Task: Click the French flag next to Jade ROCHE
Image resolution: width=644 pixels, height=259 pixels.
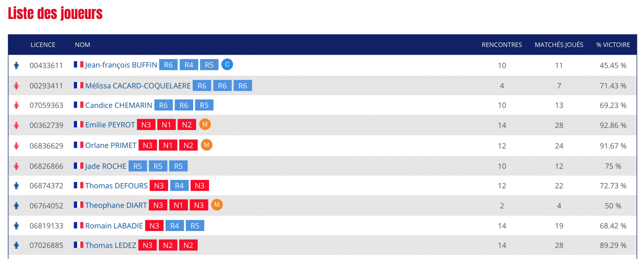Action: tap(79, 166)
